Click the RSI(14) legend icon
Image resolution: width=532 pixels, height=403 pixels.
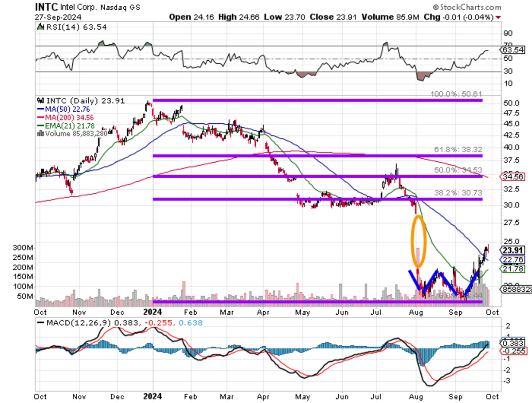[41, 27]
